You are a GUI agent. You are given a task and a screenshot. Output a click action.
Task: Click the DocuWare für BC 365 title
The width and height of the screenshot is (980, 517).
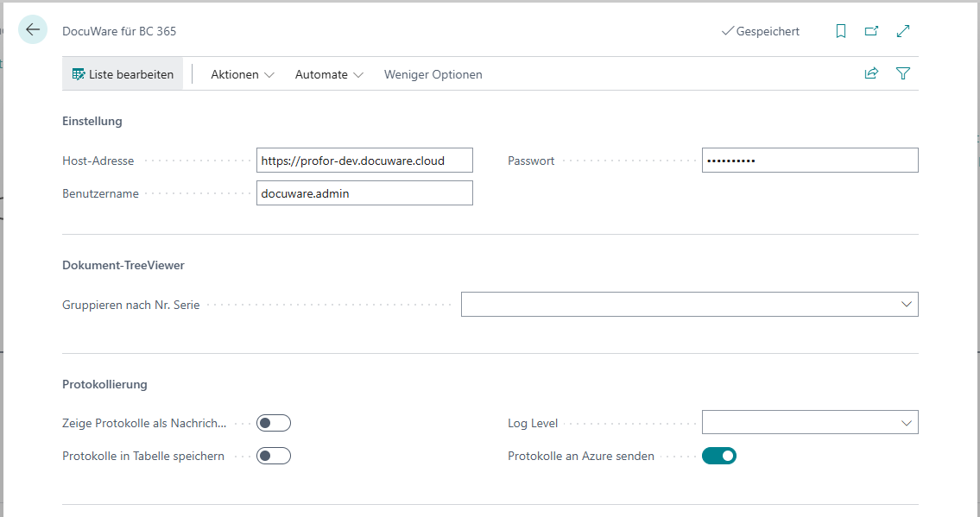tap(119, 31)
